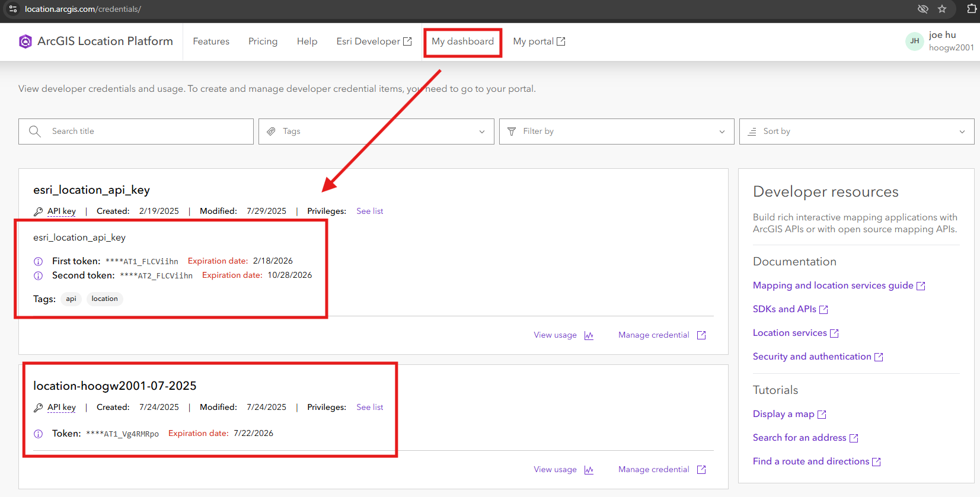
Task: Click external icon next to Display a map
Action: [x=822, y=415]
